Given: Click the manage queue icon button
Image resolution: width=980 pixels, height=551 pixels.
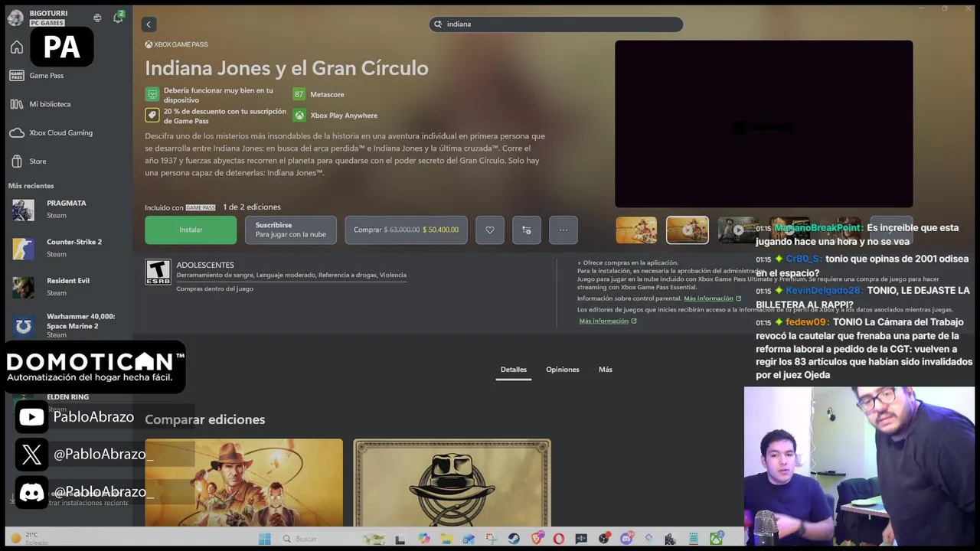Looking at the screenshot, I should pos(527,230).
